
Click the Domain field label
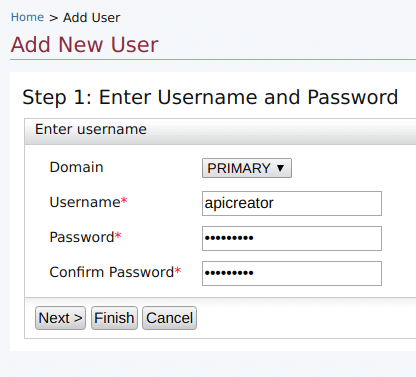click(76, 167)
